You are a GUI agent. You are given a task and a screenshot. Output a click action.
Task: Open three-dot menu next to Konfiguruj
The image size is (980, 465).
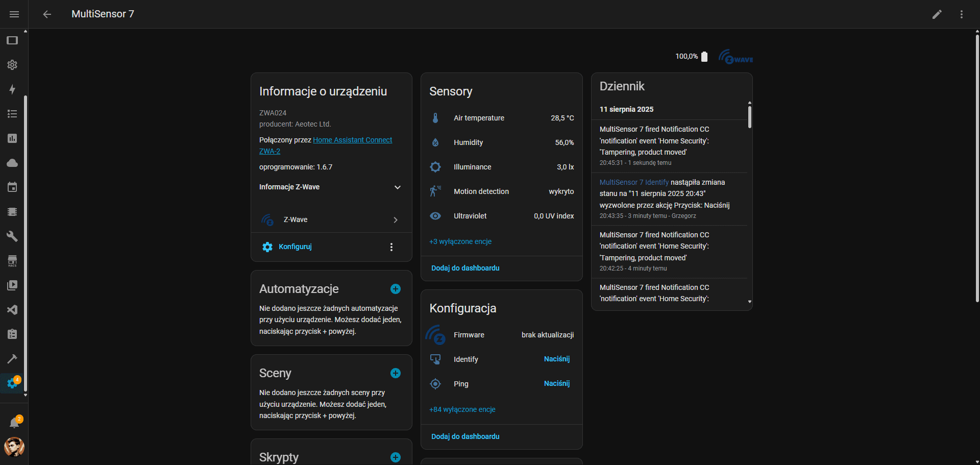click(391, 247)
